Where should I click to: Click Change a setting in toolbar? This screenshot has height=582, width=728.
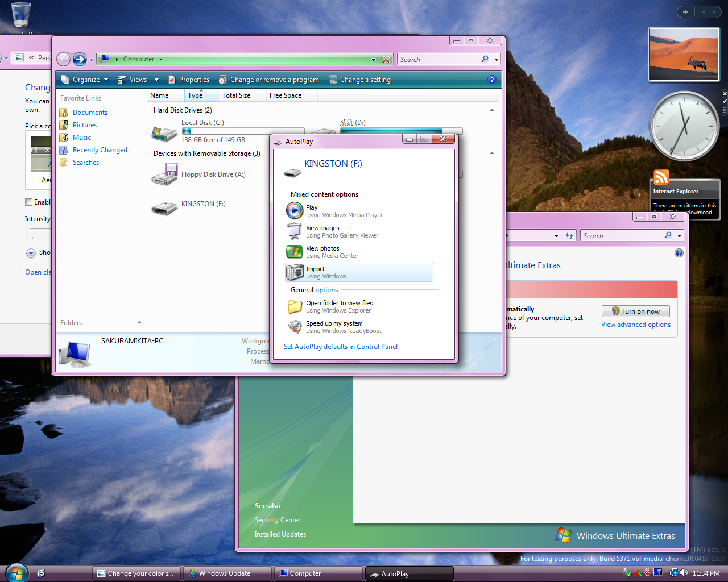[x=359, y=80]
